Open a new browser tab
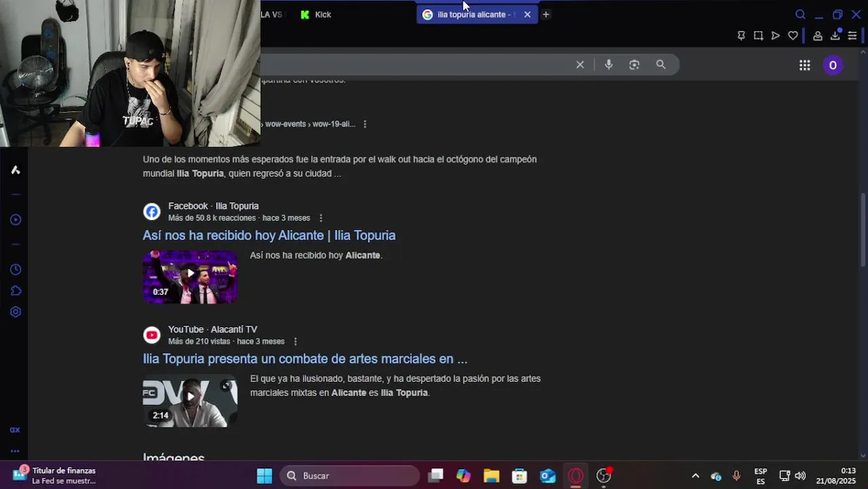 [x=545, y=14]
